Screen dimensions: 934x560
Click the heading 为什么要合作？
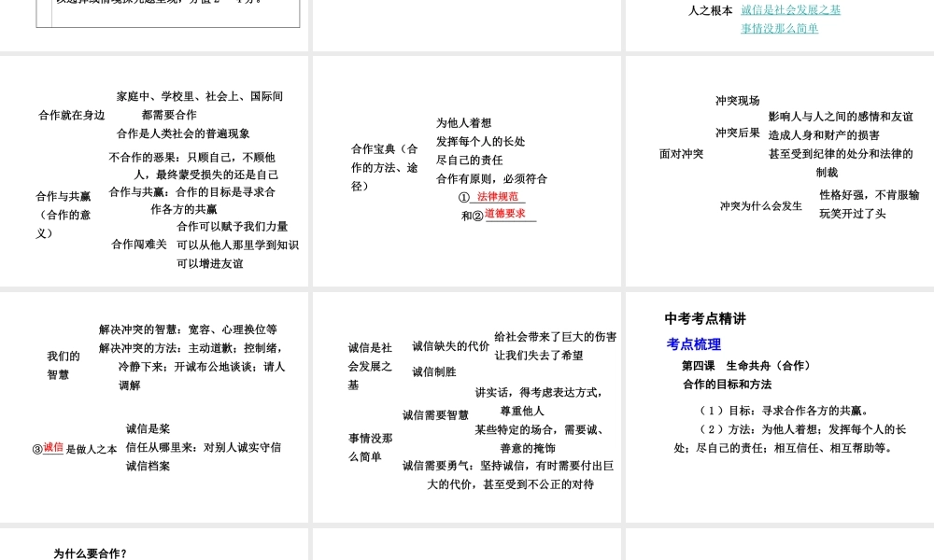tap(90, 553)
